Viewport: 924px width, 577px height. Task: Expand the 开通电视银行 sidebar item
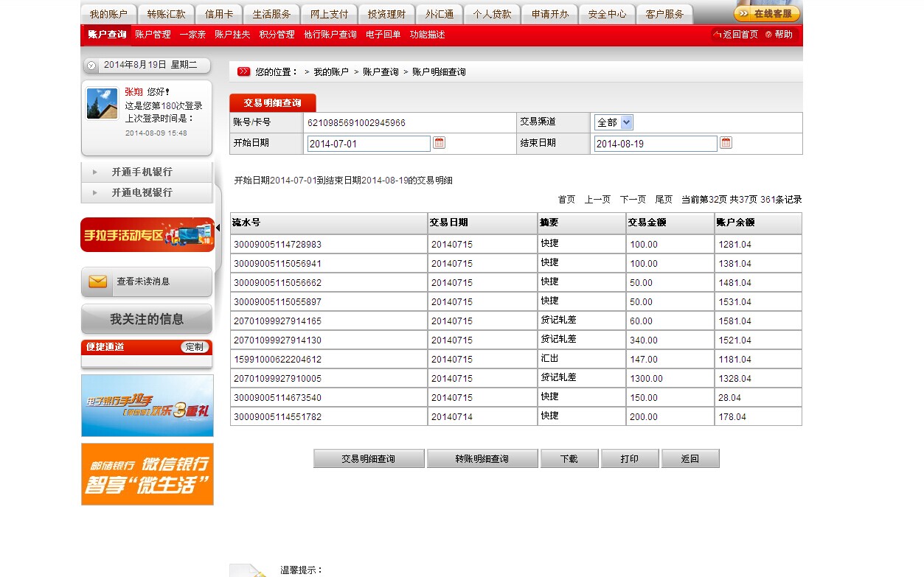pyautogui.click(x=142, y=192)
